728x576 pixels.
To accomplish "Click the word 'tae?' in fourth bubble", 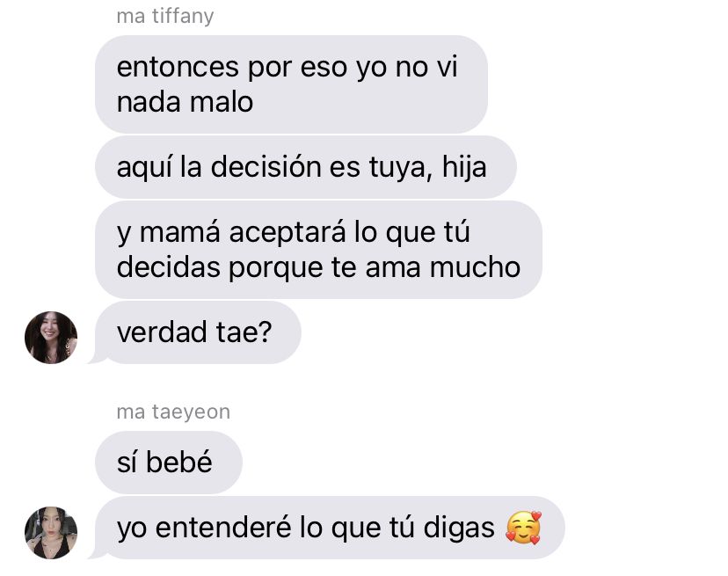I will coord(244,332).
